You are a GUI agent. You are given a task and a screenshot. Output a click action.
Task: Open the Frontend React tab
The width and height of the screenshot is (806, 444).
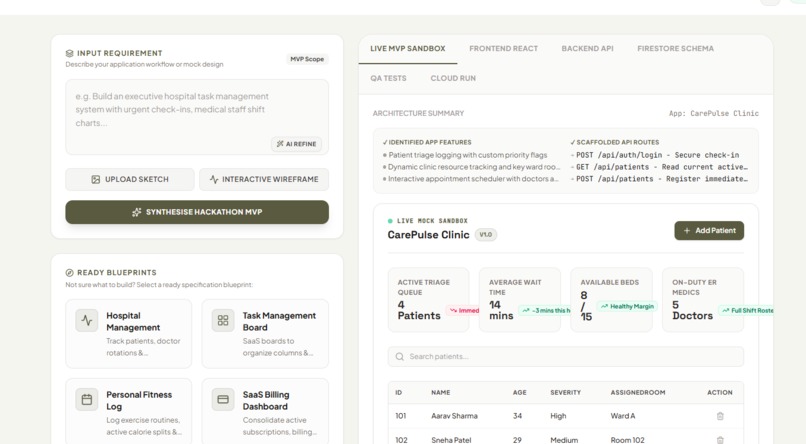coord(503,48)
